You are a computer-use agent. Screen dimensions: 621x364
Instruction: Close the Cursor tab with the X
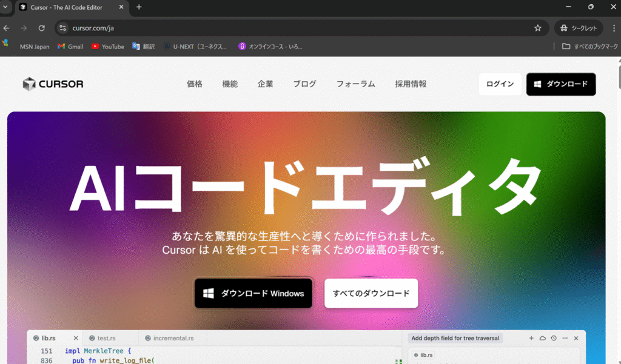coord(121,7)
